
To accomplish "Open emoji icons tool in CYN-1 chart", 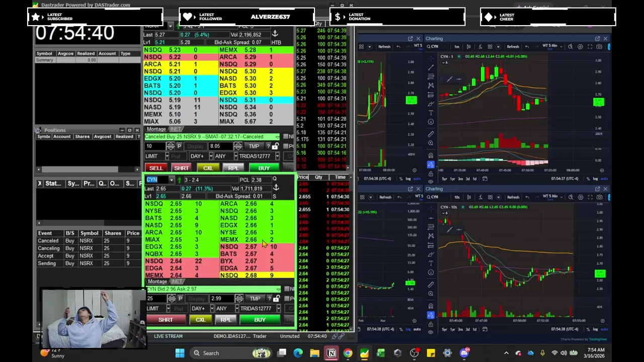I will 431,122.
